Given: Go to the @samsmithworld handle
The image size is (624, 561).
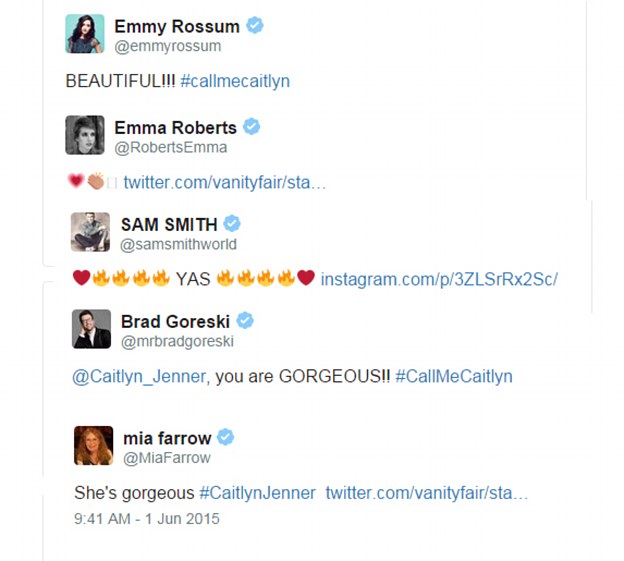Looking at the screenshot, I should pyautogui.click(x=179, y=244).
